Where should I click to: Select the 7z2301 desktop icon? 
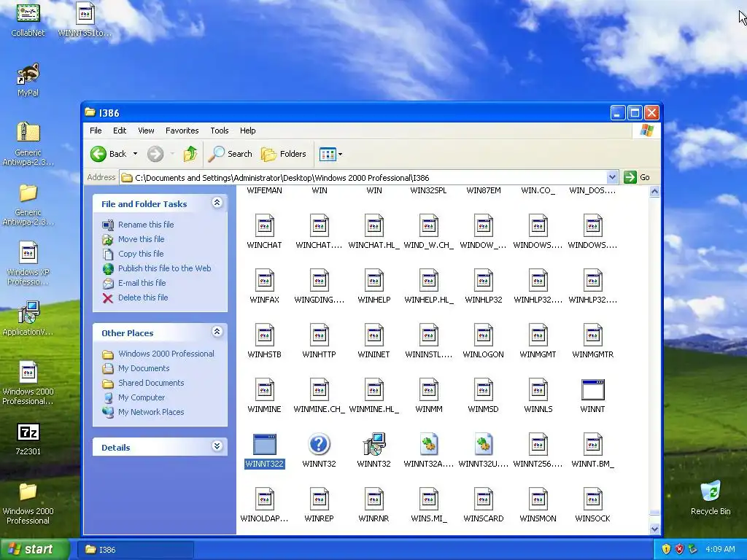[28, 432]
